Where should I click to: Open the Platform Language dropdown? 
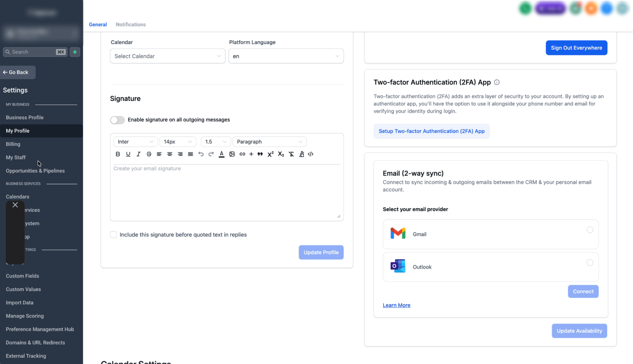click(286, 56)
